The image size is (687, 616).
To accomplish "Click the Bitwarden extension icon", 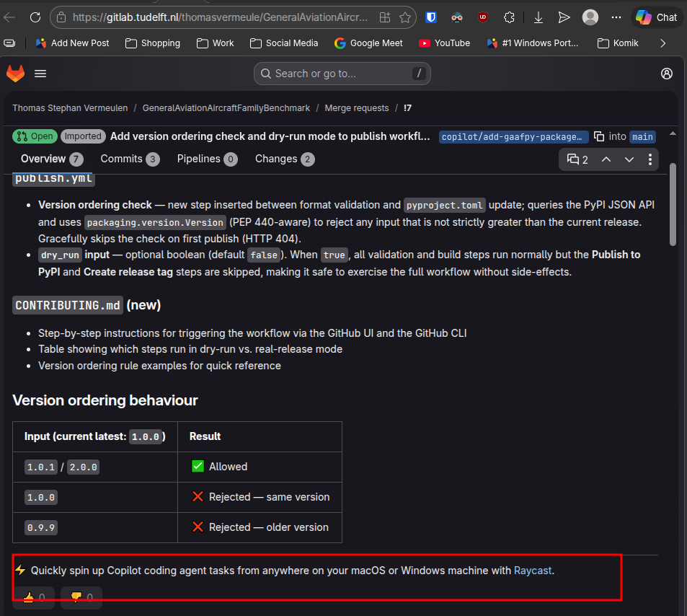I will point(430,17).
